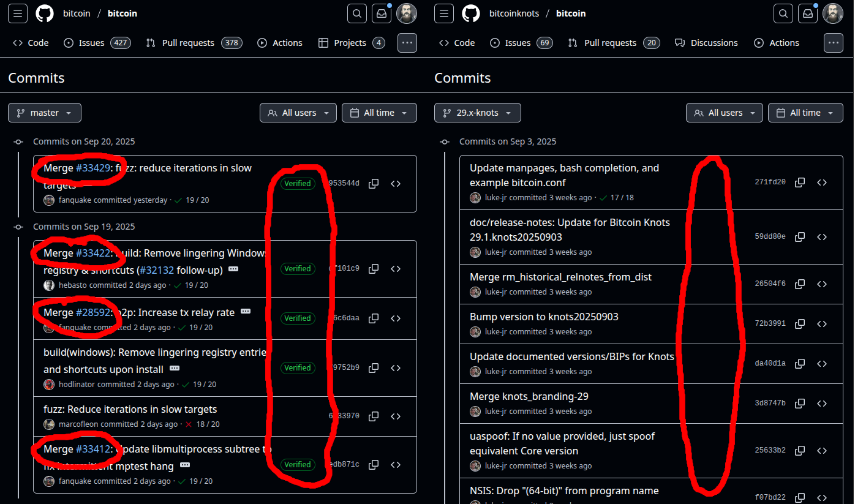Open the 29.x-knots branch dropdown
This screenshot has height=504, width=855.
click(x=478, y=113)
